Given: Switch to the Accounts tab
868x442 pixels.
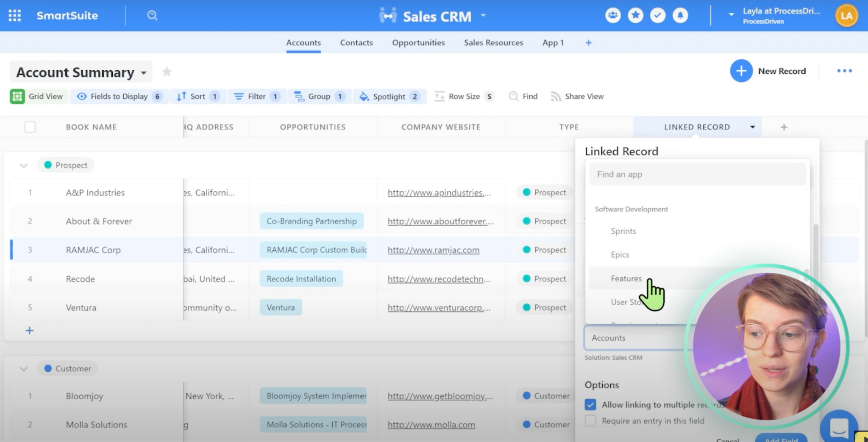Looking at the screenshot, I should (303, 43).
